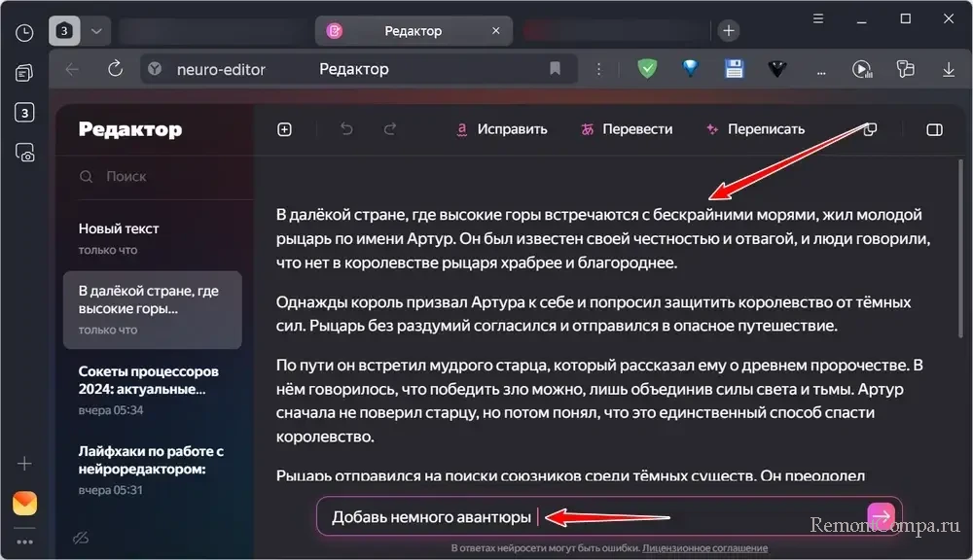Switch to the Редактор browser tab
This screenshot has width=973, height=560.
413,31
